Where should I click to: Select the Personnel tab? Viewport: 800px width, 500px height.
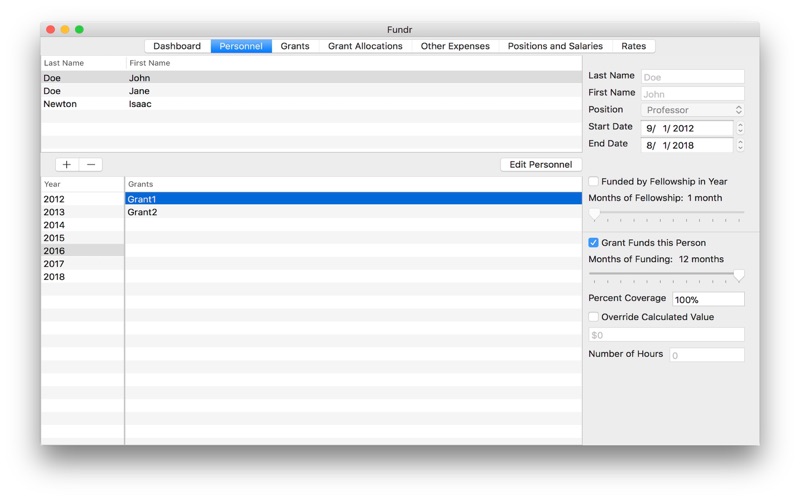pyautogui.click(x=241, y=46)
